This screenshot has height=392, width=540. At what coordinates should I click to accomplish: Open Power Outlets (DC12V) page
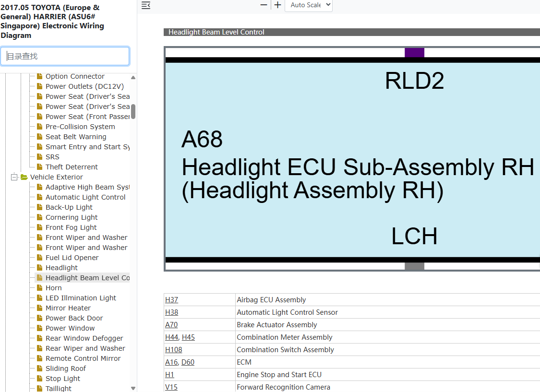[84, 86]
